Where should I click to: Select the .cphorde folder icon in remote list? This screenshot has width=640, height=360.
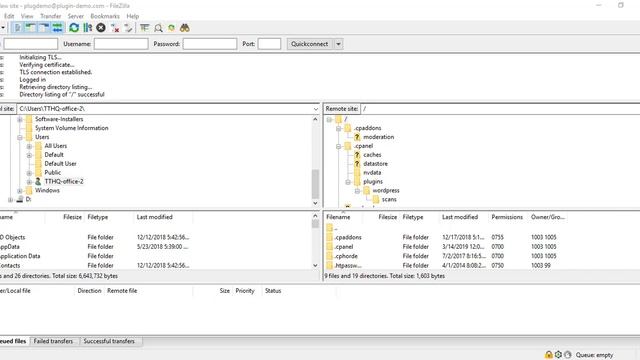[x=330, y=256]
